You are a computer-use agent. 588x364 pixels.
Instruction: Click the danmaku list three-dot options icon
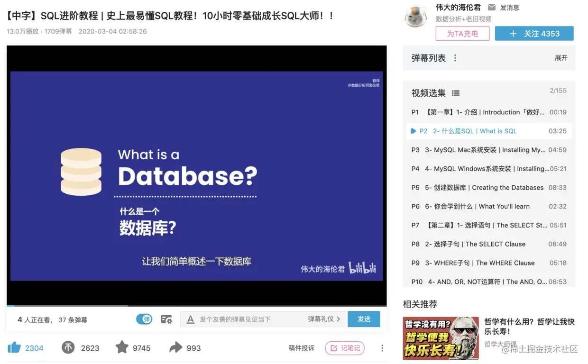[x=455, y=58]
